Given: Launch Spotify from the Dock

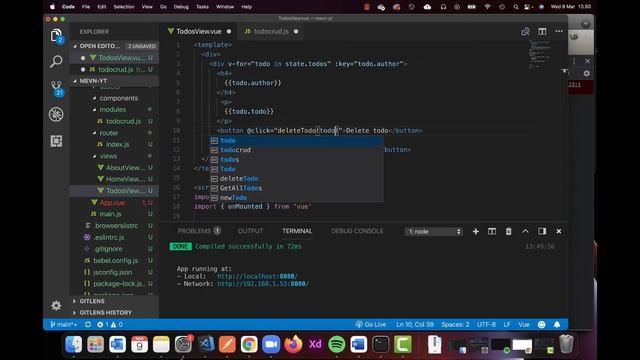Looking at the screenshot, I should pos(337,344).
